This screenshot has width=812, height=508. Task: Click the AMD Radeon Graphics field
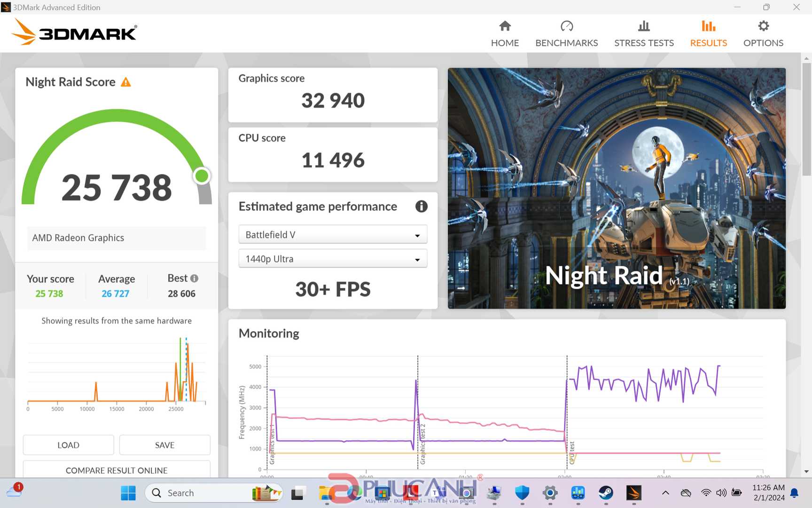(x=117, y=238)
